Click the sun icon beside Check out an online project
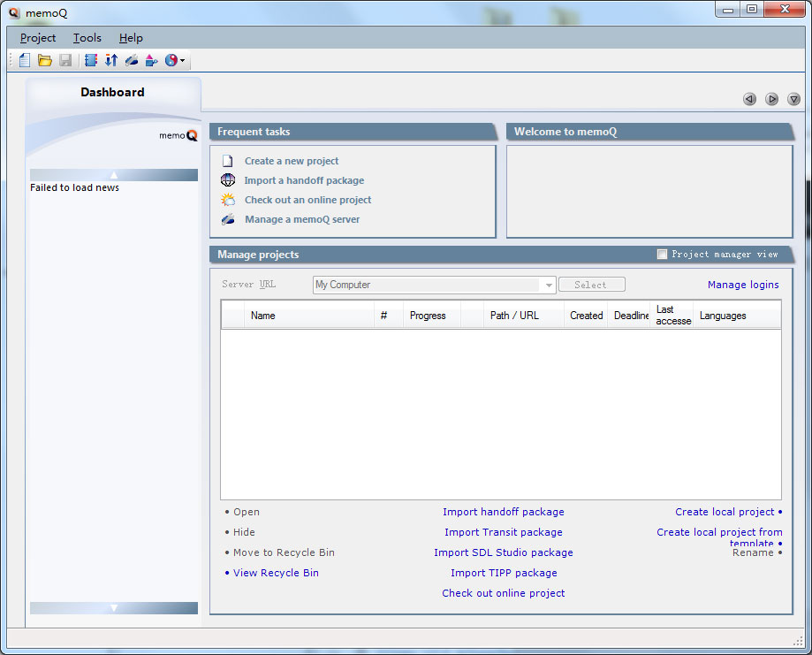The image size is (812, 655). click(228, 200)
